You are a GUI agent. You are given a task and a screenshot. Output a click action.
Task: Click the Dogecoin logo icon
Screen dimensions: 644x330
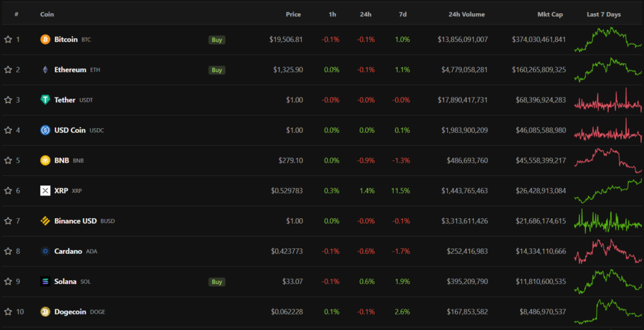(45, 312)
